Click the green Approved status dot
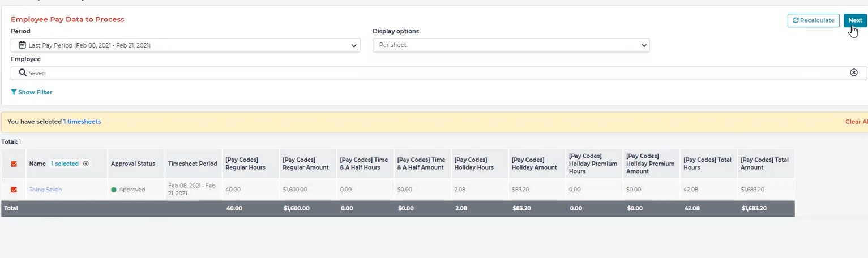The image size is (868, 258). click(x=114, y=190)
